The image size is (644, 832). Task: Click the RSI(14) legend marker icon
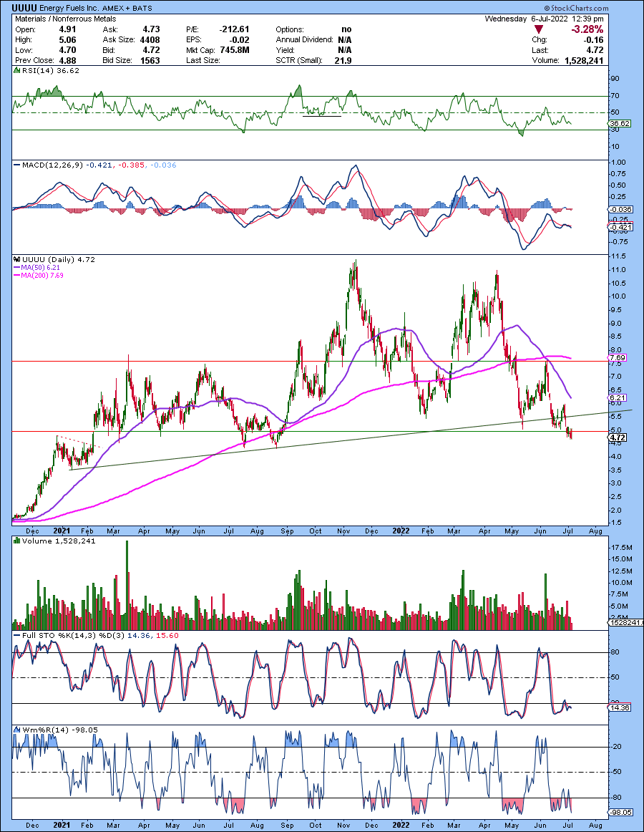[x=16, y=71]
